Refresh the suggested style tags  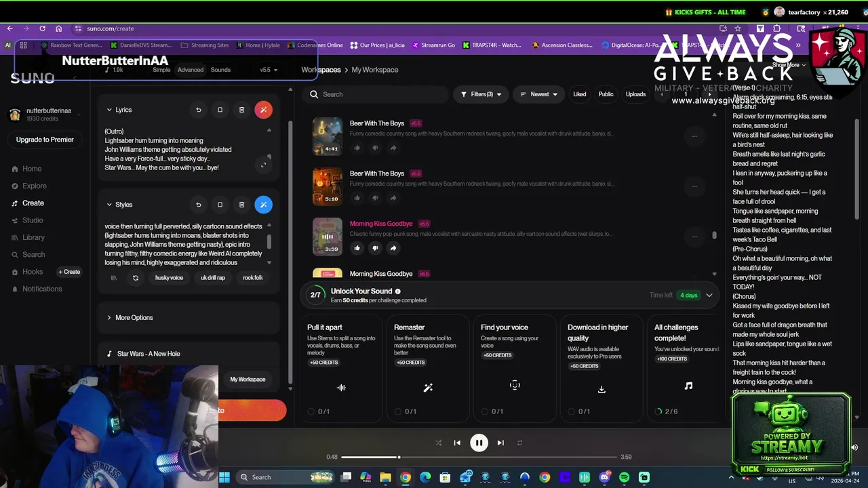[136, 278]
